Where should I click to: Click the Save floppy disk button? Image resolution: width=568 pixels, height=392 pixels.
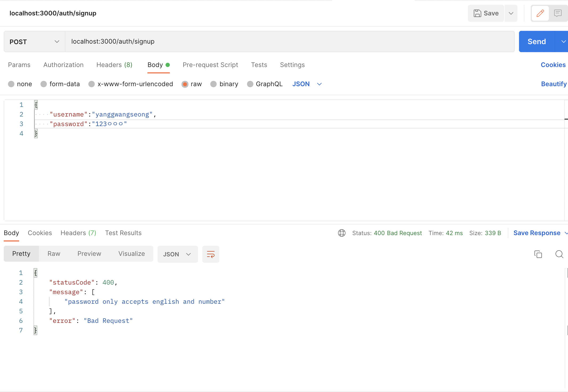486,13
